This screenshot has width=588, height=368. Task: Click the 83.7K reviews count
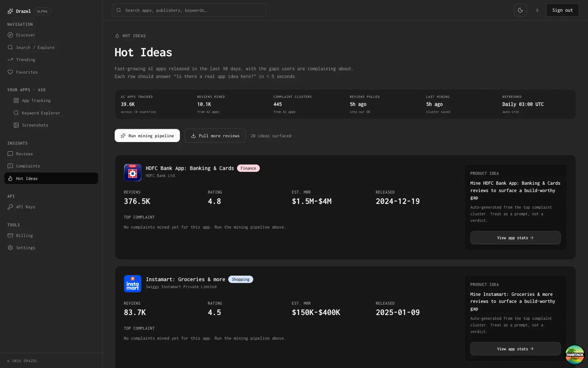[x=135, y=312]
